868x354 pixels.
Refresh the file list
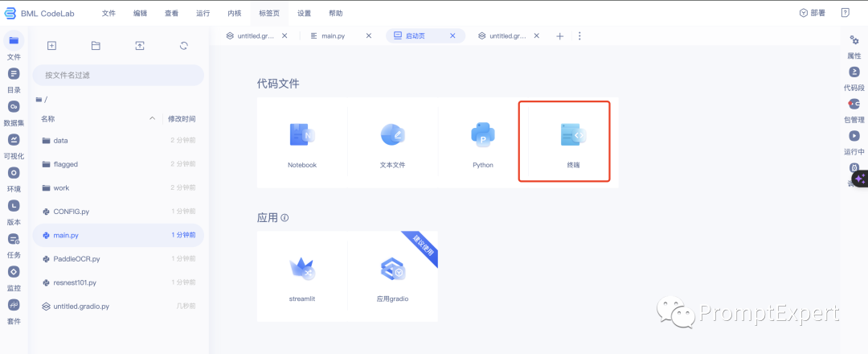tap(184, 46)
